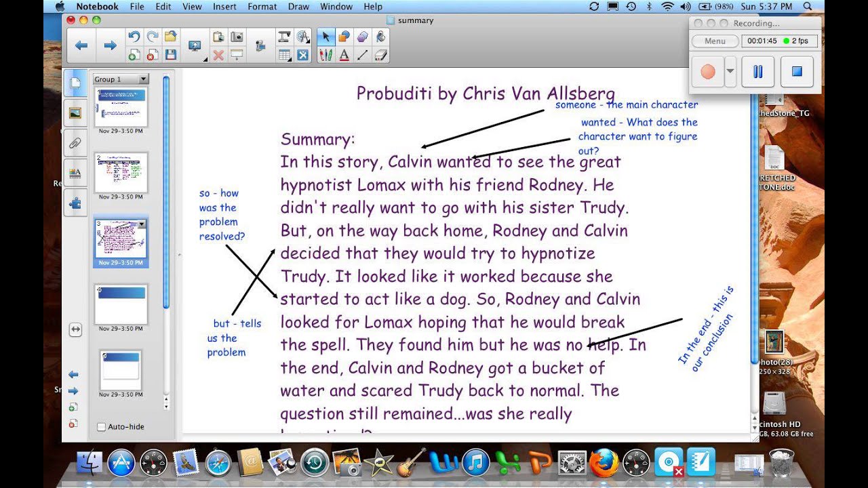Open the Draw menu
This screenshot has height=488, width=868.
[x=300, y=6]
